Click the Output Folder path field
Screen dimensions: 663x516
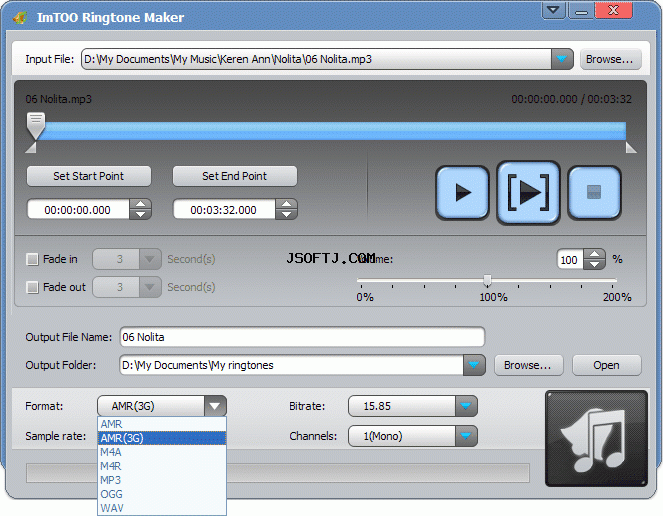click(x=291, y=365)
